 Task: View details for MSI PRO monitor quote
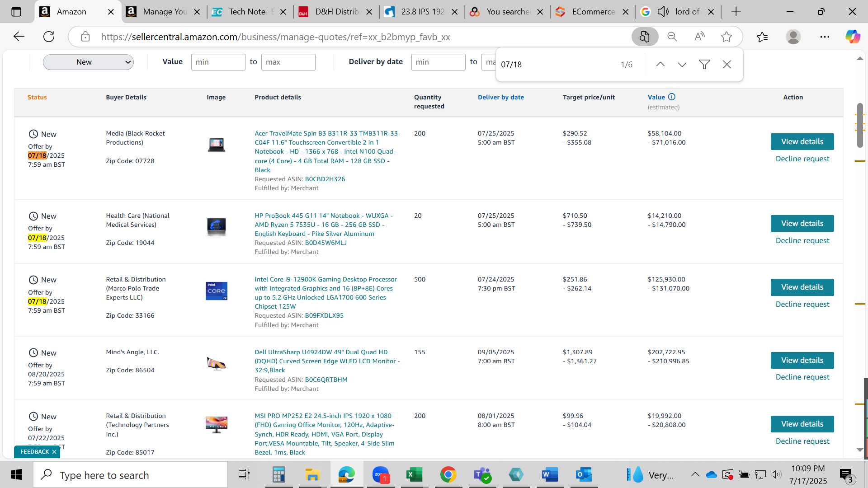(x=802, y=424)
